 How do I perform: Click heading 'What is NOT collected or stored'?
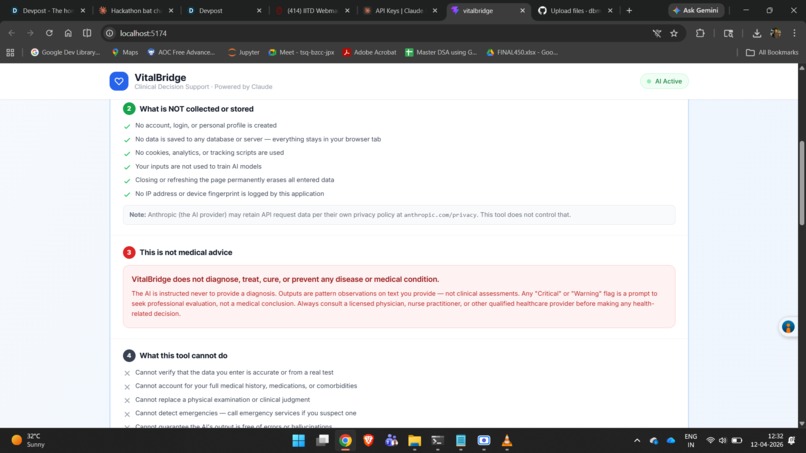pos(196,109)
